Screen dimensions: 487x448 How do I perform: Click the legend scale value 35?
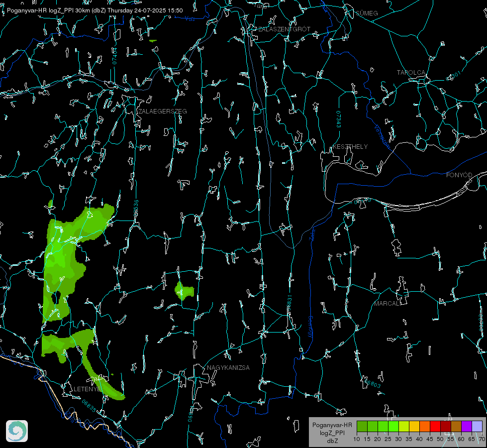(x=409, y=440)
